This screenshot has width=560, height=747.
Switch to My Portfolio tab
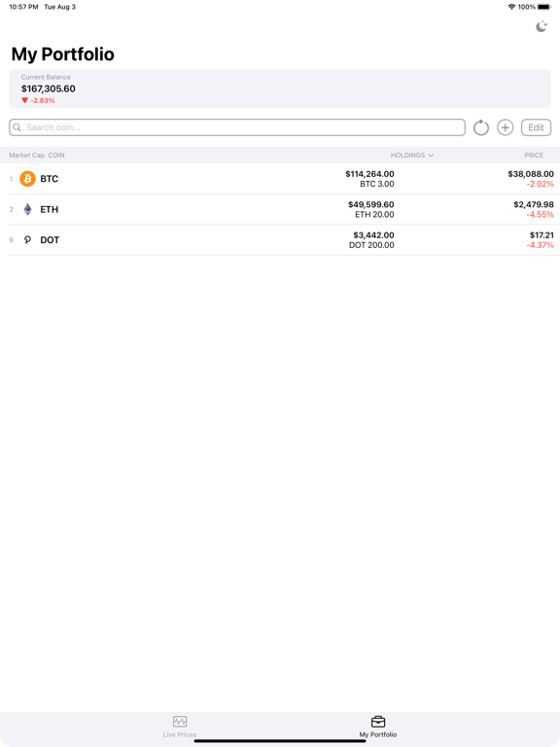pos(377,727)
